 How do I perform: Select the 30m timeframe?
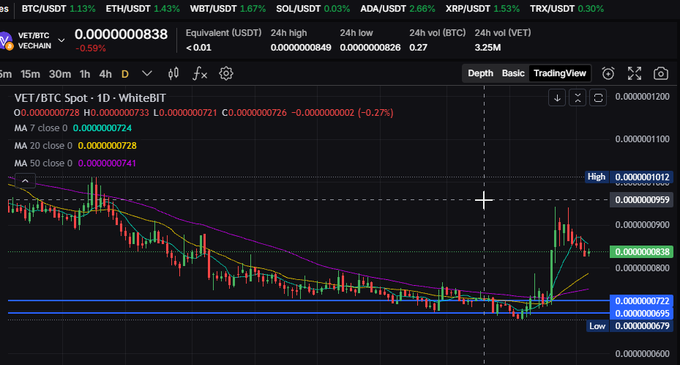tap(60, 74)
